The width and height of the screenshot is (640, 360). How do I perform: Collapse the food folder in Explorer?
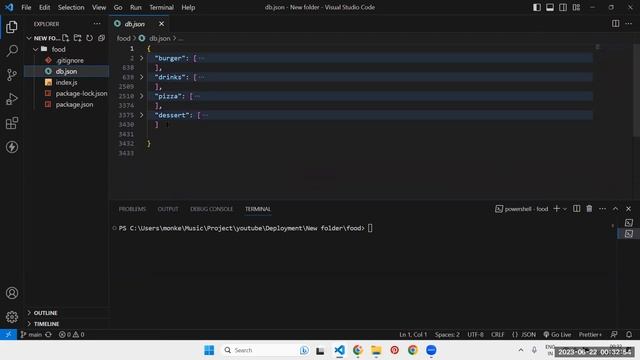36,49
